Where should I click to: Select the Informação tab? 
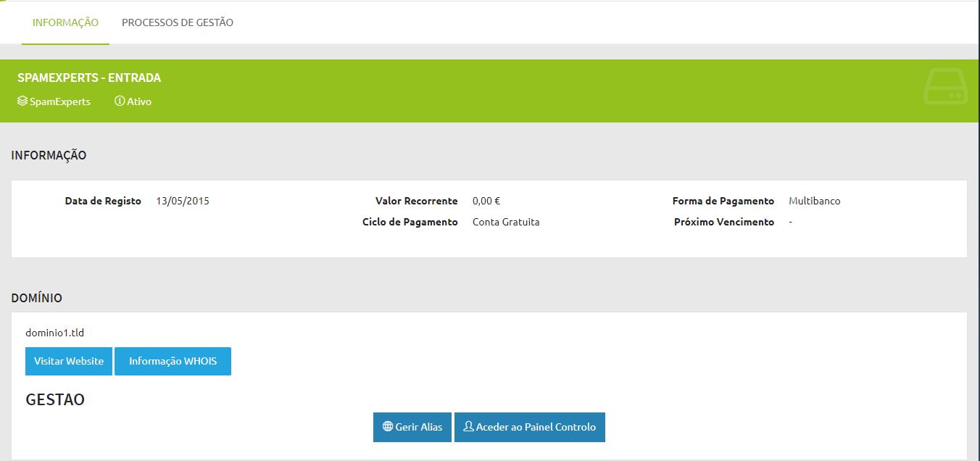[65, 22]
